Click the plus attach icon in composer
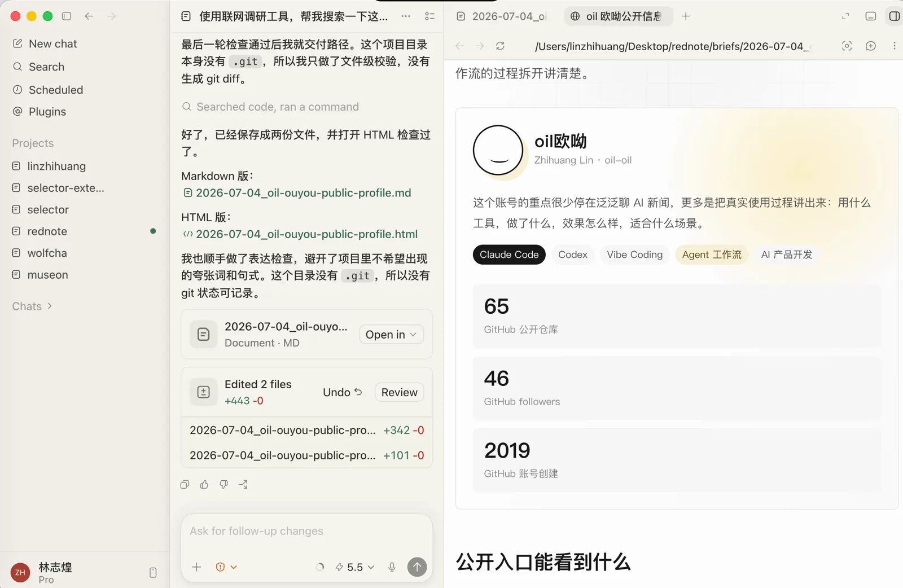This screenshot has height=588, width=903. point(196,567)
